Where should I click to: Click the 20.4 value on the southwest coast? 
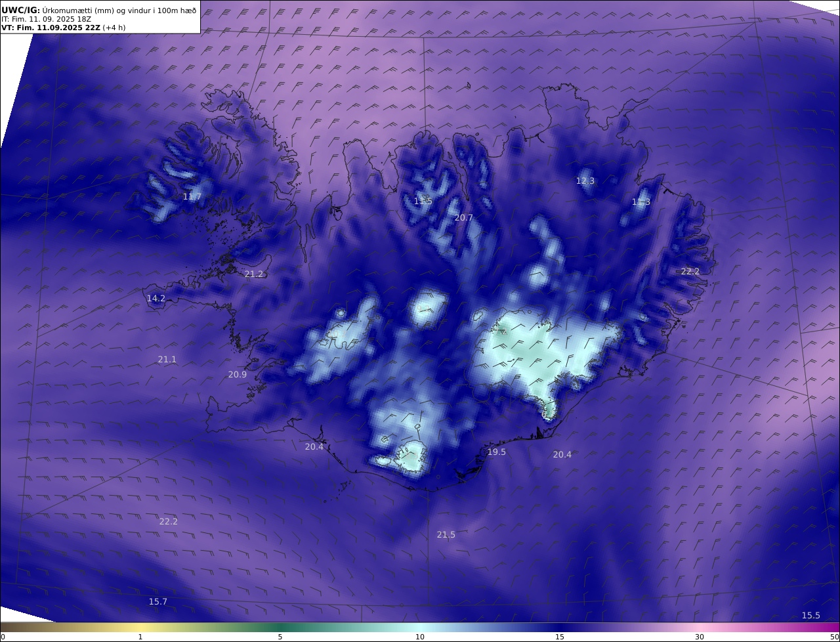pos(314,446)
